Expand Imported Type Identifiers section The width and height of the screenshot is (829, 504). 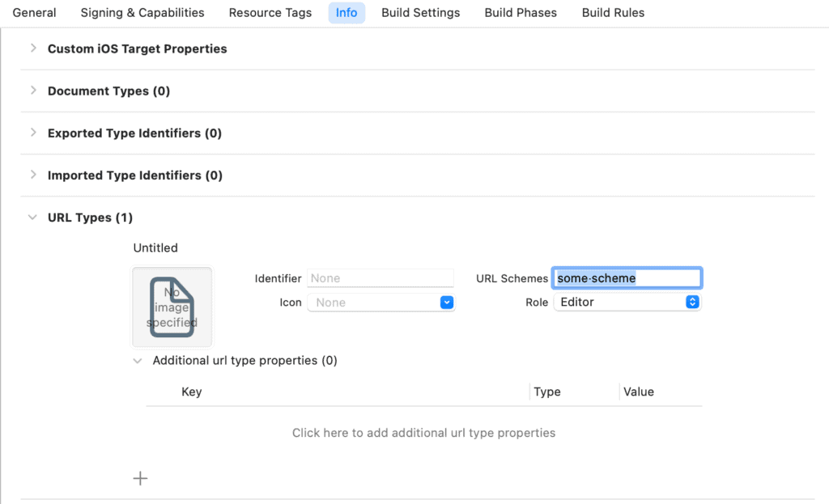[33, 175]
